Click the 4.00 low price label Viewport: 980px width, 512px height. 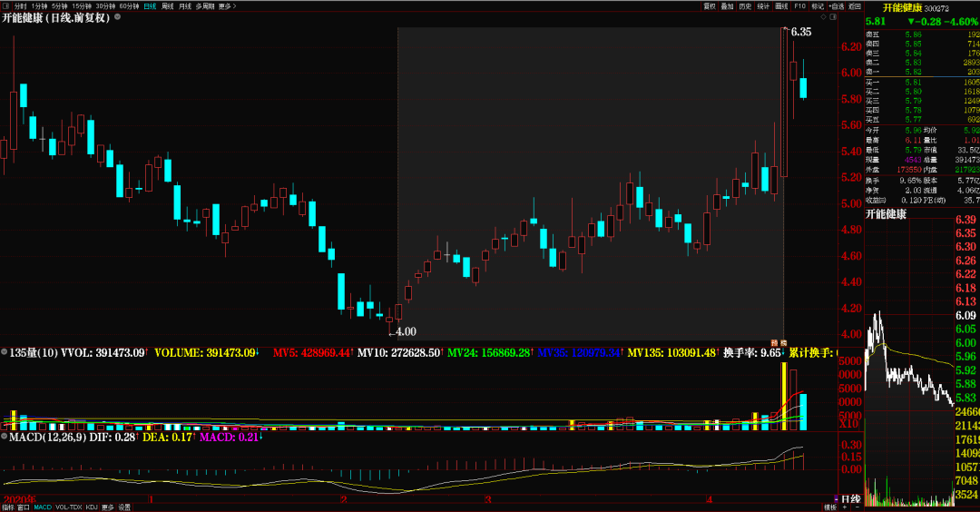406,331
